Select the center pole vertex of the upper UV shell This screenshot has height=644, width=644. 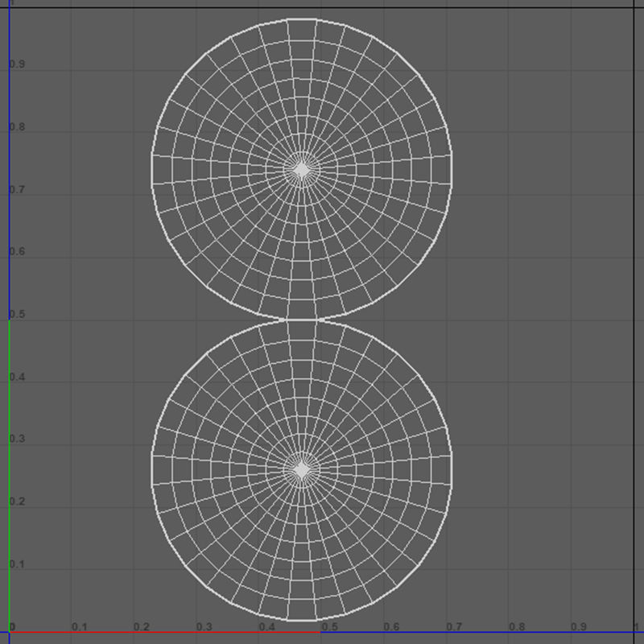[302, 170]
